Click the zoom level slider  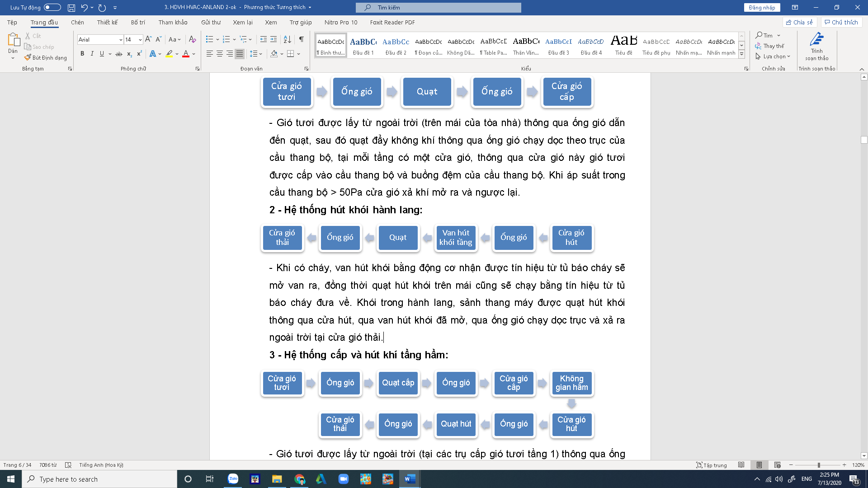818,465
